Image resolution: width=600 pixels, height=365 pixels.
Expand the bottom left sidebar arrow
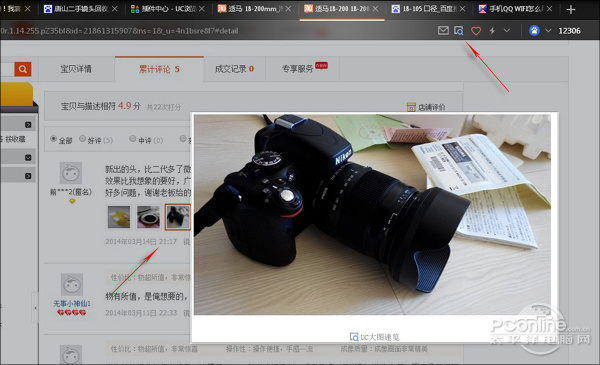pos(28,176)
